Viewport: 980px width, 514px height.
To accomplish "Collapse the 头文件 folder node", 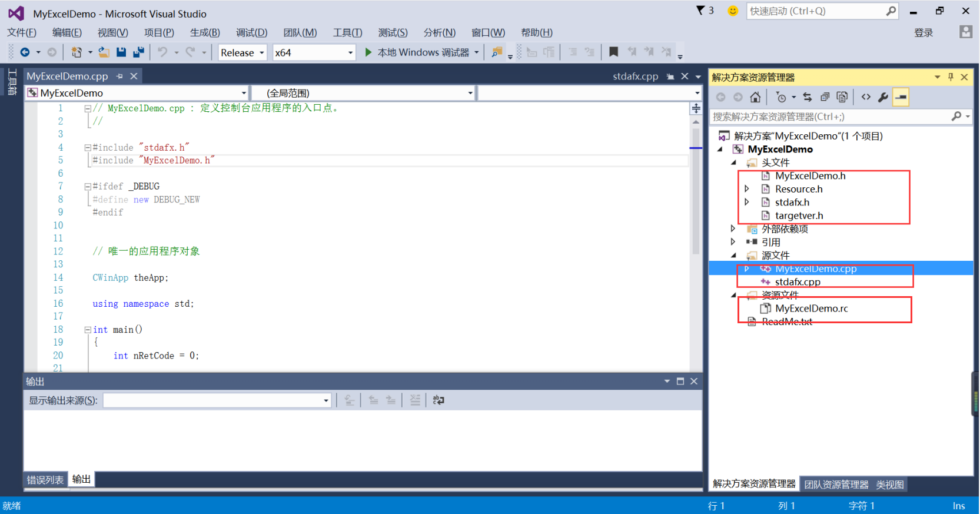I will 733,163.
